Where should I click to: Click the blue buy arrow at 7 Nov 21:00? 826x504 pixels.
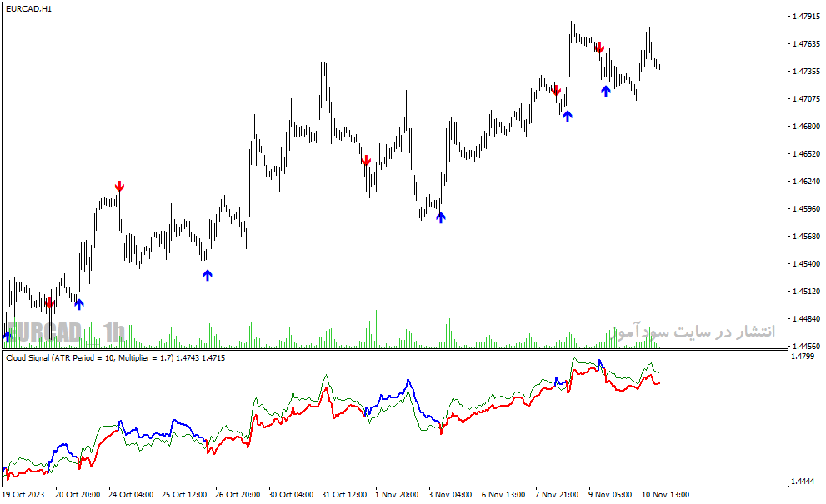567,116
